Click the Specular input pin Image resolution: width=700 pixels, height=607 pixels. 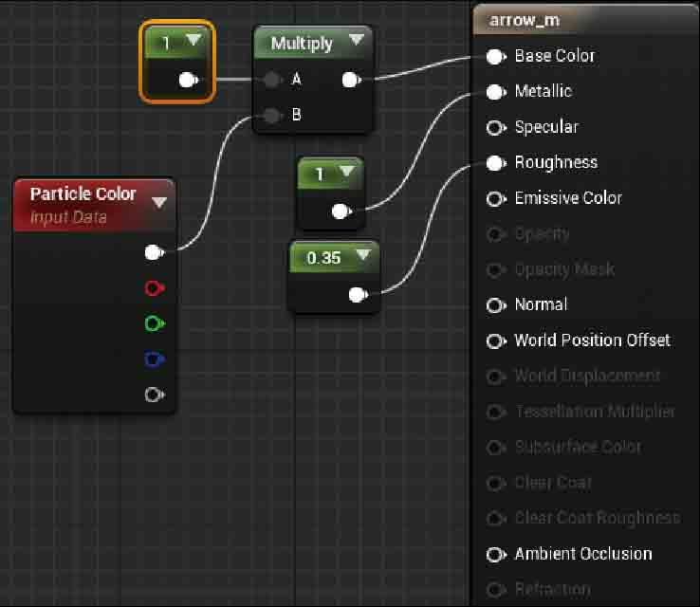494,127
